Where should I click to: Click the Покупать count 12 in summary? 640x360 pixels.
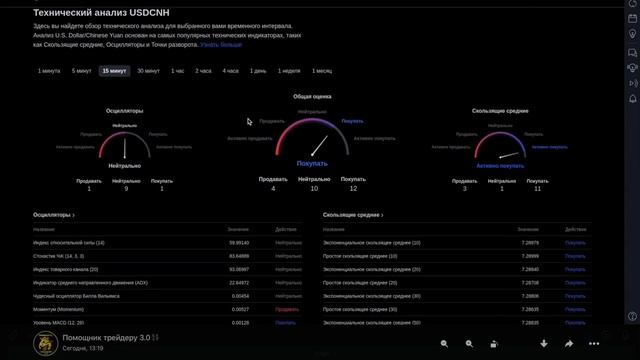click(353, 189)
